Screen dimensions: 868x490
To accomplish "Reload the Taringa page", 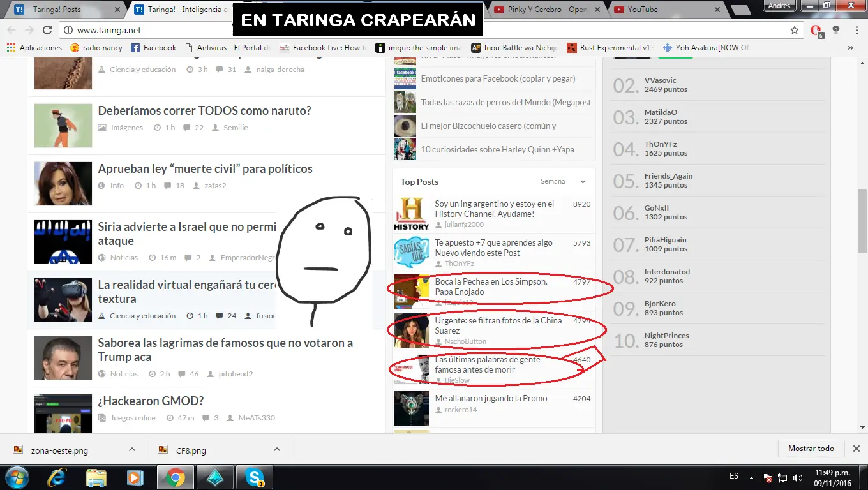I will (x=47, y=30).
